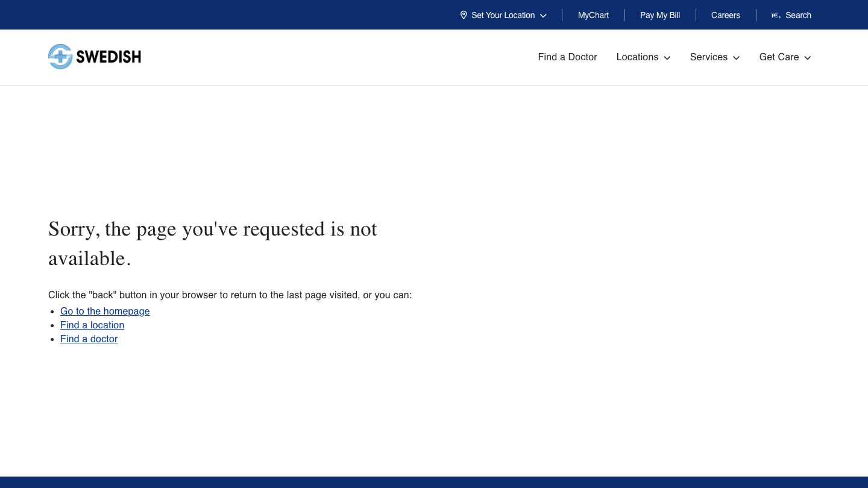Image resolution: width=868 pixels, height=488 pixels.
Task: Open the MyChart link
Action: pyautogui.click(x=593, y=15)
